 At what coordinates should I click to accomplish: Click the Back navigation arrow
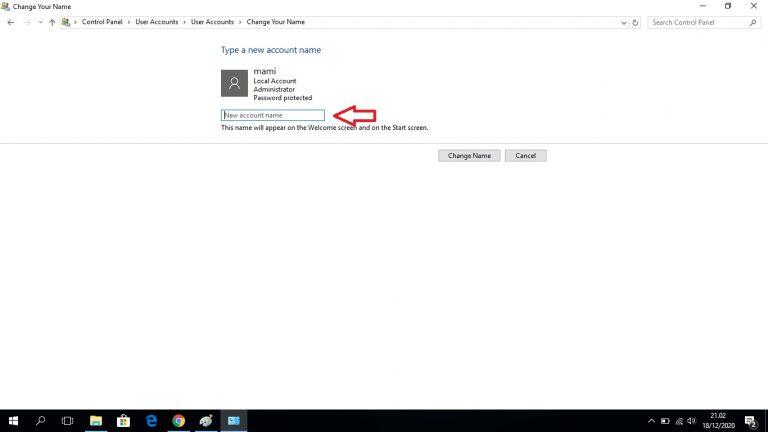coord(11,23)
